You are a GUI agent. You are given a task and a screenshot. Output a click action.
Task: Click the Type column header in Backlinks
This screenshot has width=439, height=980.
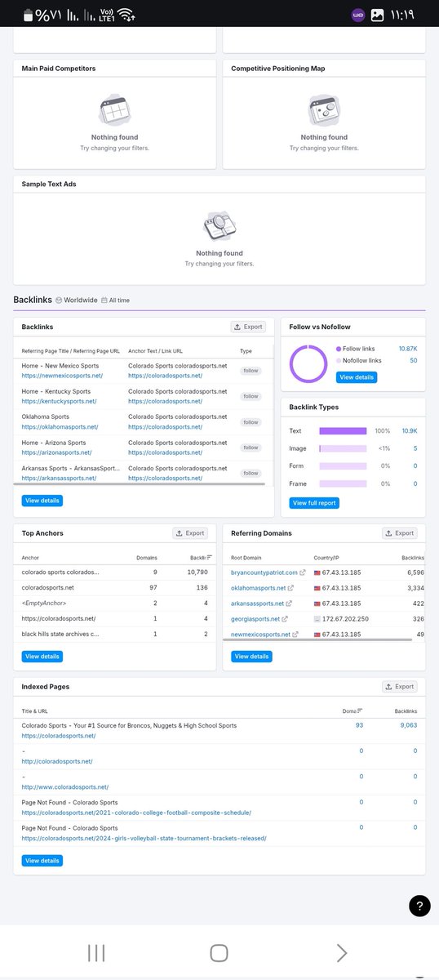click(x=246, y=351)
